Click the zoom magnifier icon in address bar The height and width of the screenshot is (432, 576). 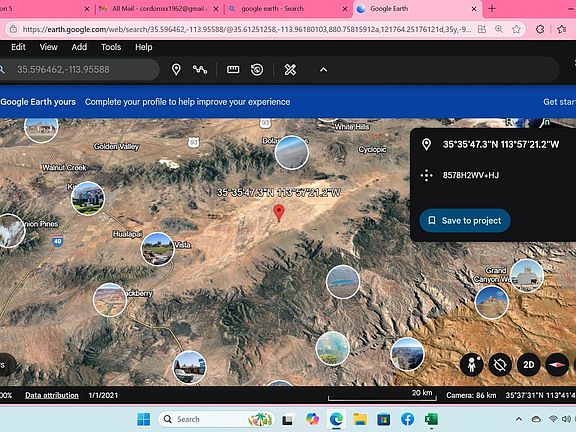499,29
